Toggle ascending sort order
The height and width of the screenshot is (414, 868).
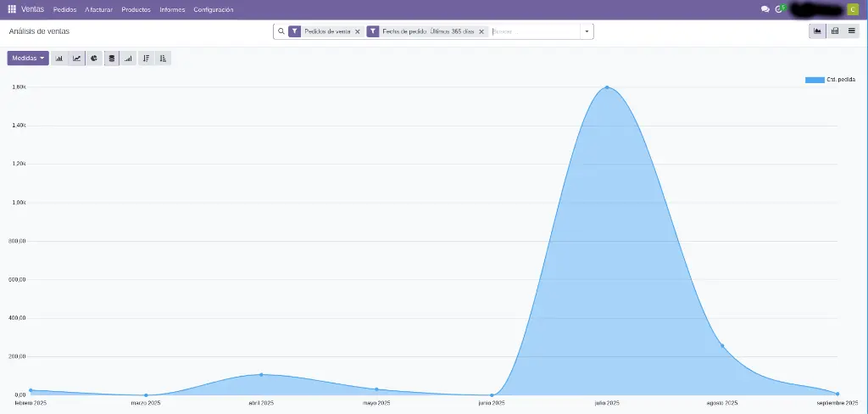(163, 59)
